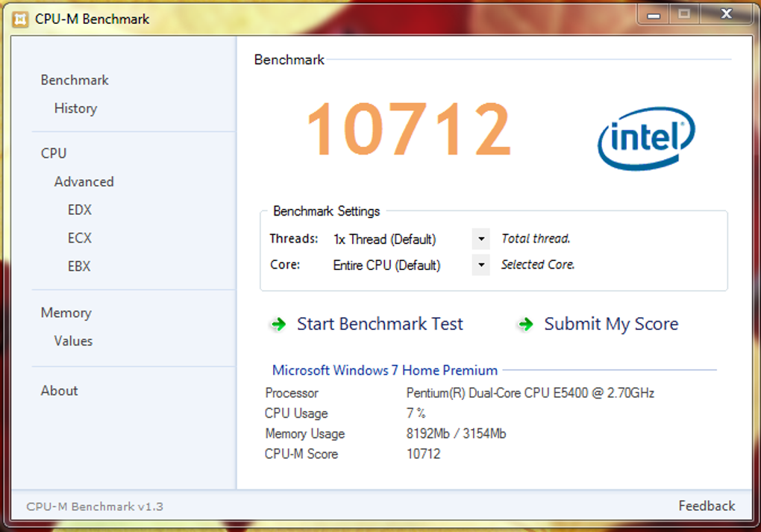
Task: Click the large 10712 score number
Action: (409, 129)
